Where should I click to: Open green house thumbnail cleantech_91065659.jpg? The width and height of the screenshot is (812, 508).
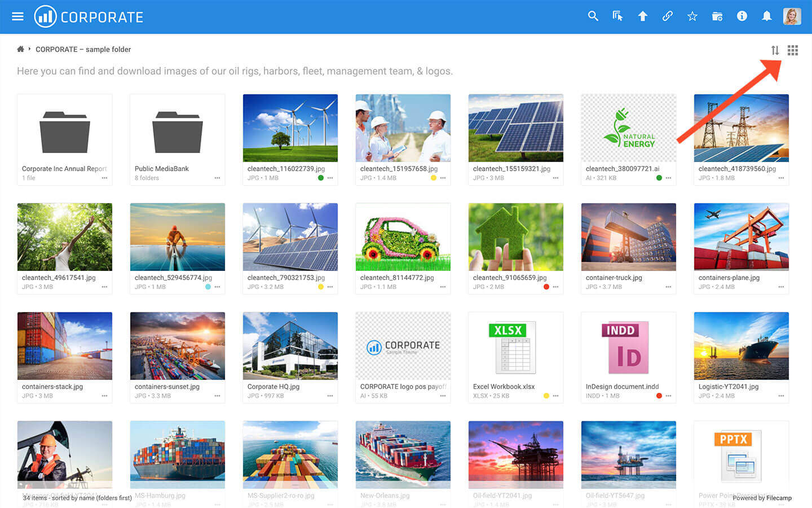point(516,237)
